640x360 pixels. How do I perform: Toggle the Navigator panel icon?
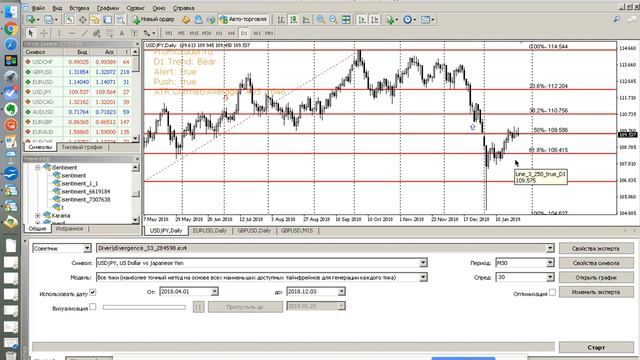tap(95, 19)
